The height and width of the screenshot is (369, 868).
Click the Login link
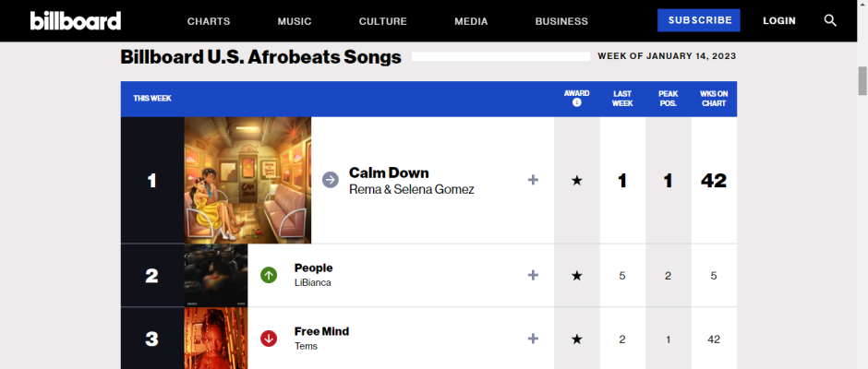pos(779,21)
